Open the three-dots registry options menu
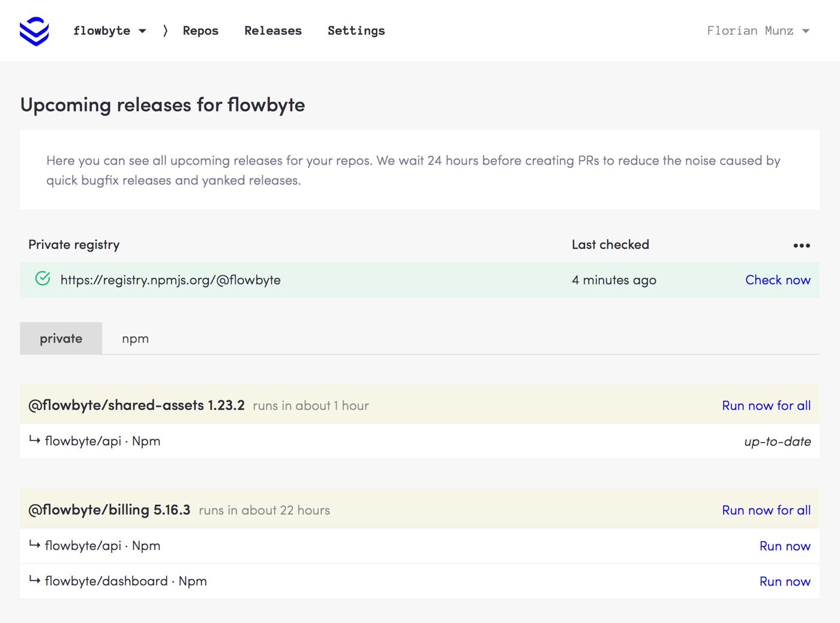This screenshot has height=623, width=840. coord(801,245)
